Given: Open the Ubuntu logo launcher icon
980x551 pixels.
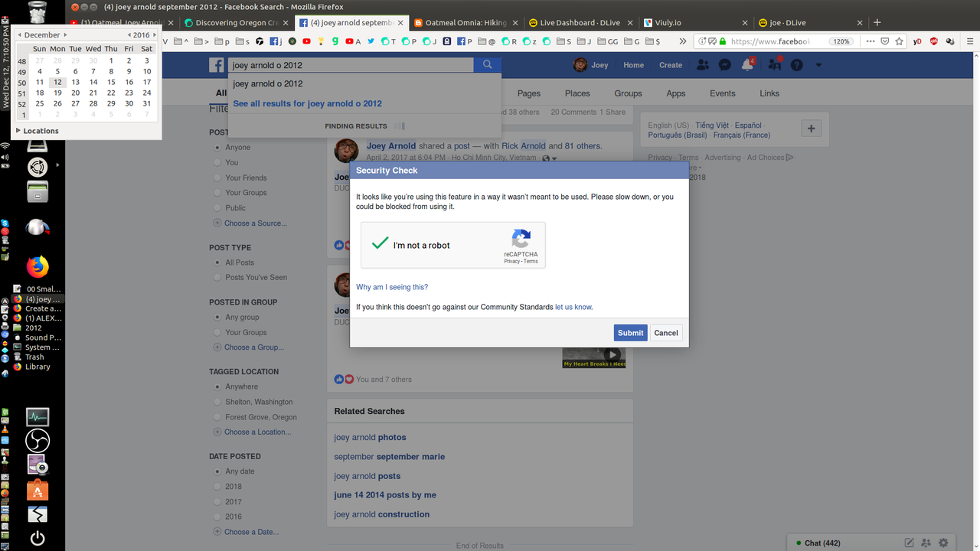Looking at the screenshot, I should [x=38, y=167].
